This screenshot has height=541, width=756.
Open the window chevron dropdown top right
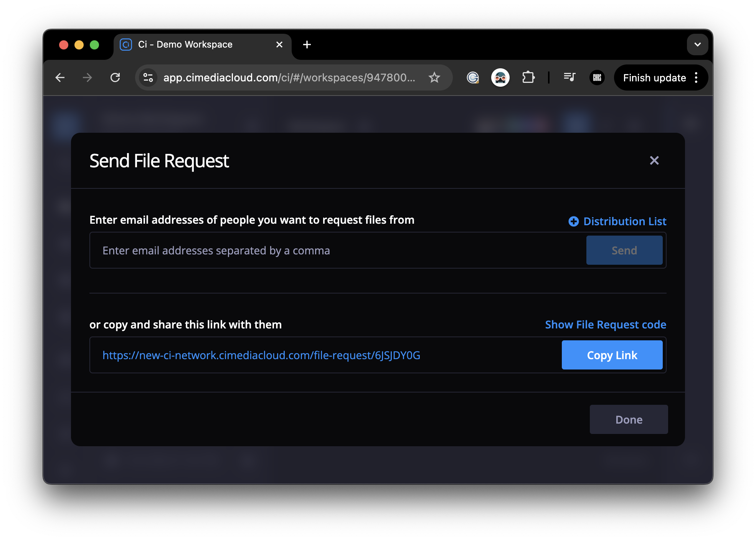point(698,45)
